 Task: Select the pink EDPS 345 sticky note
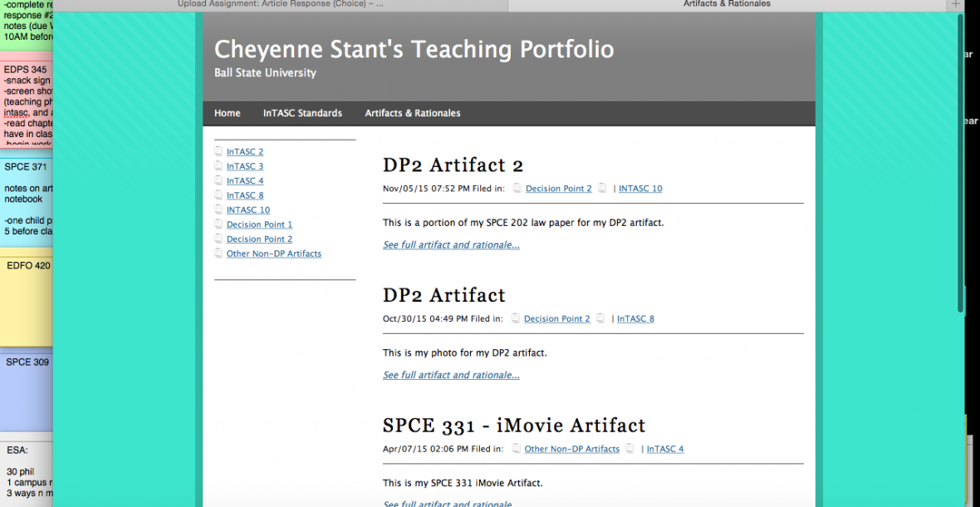[x=27, y=100]
